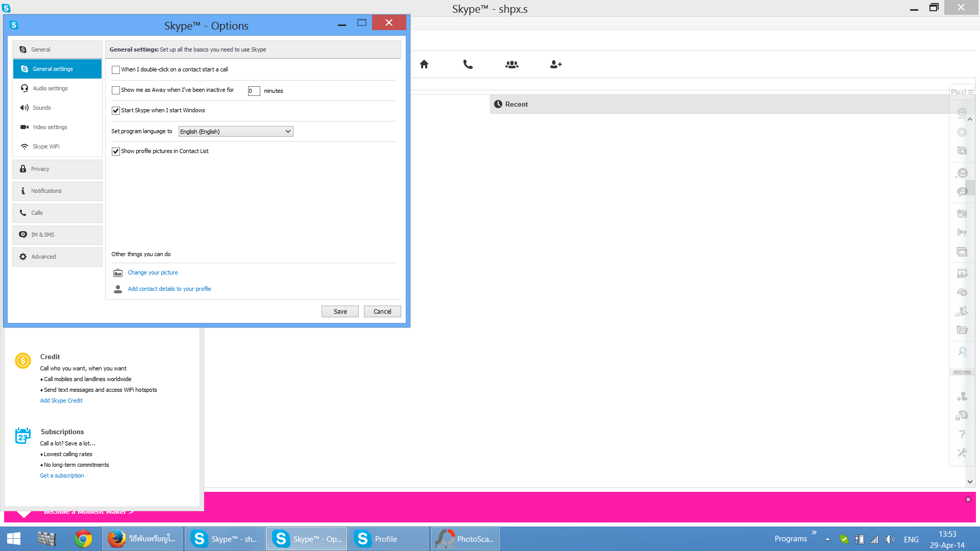This screenshot has height=551, width=980.
Task: Open the call phone dial icon
Action: [468, 64]
